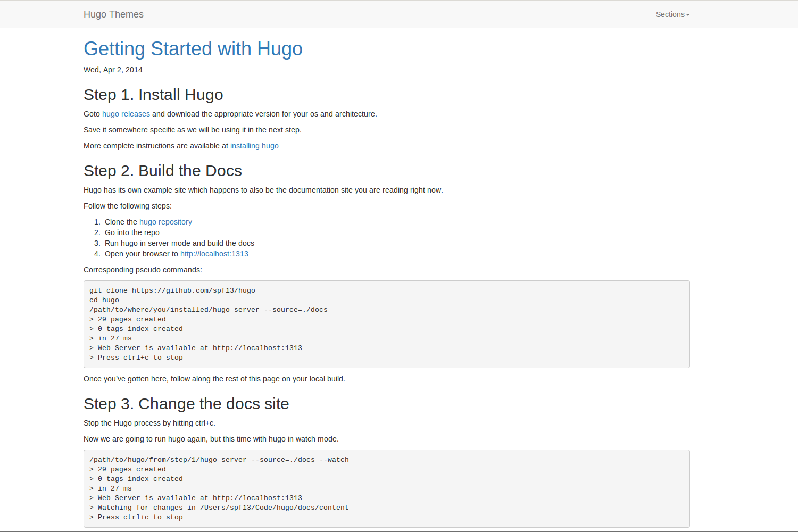Click the Once you've gotten here paragraph
Viewport: 798px width, 532px height.
click(x=214, y=379)
